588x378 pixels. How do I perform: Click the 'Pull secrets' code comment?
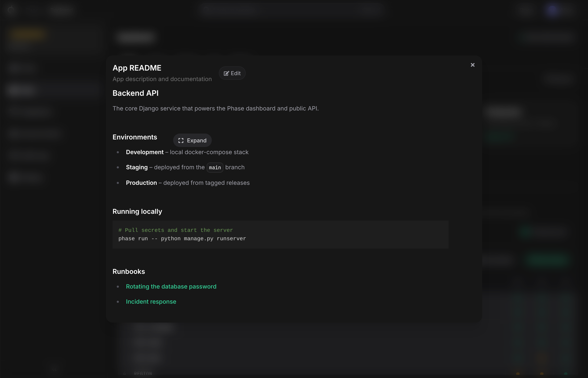click(176, 230)
